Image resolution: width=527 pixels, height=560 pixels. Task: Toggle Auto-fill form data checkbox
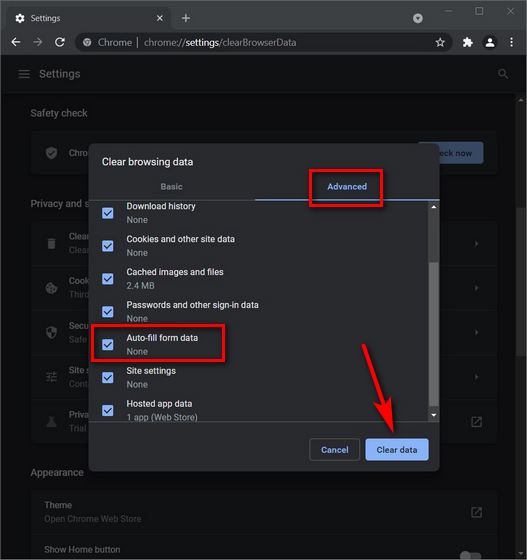[x=107, y=345]
